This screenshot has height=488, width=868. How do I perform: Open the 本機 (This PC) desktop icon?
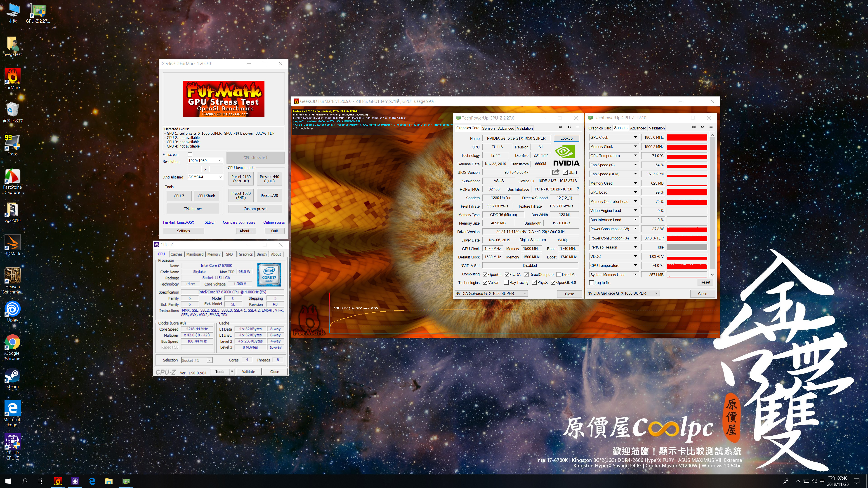[12, 13]
